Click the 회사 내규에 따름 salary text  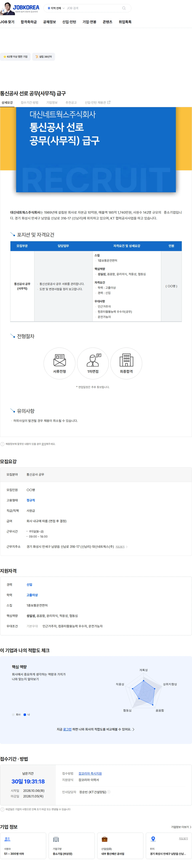pyautogui.click(x=47, y=521)
